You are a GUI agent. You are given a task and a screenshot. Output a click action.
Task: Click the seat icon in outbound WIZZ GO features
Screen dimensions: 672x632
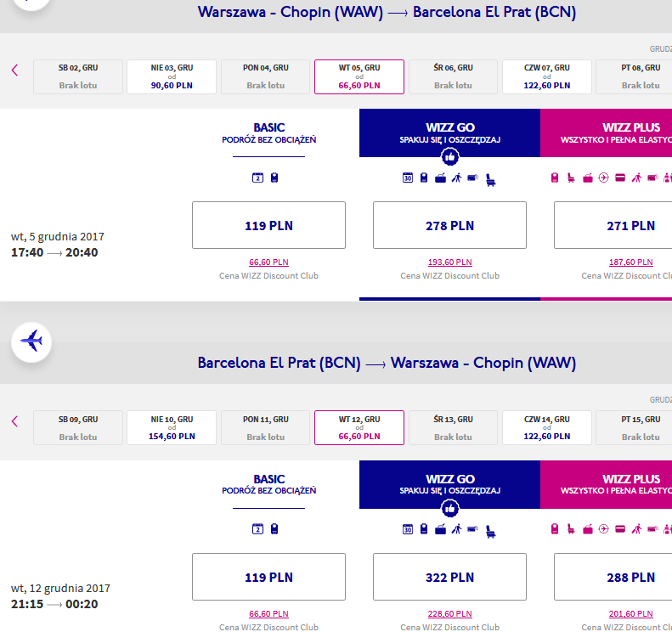pyautogui.click(x=491, y=180)
